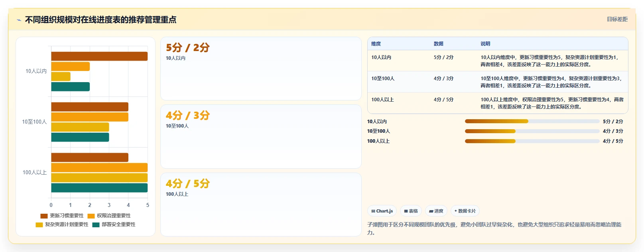Screen dimensions: 644x252
Task: Click the 10人以内 progress bar
Action: pyautogui.click(x=532, y=121)
